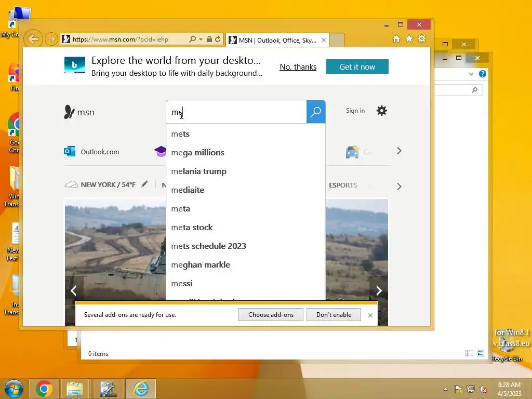Open the Outlook.com shortcut link

[x=91, y=152]
